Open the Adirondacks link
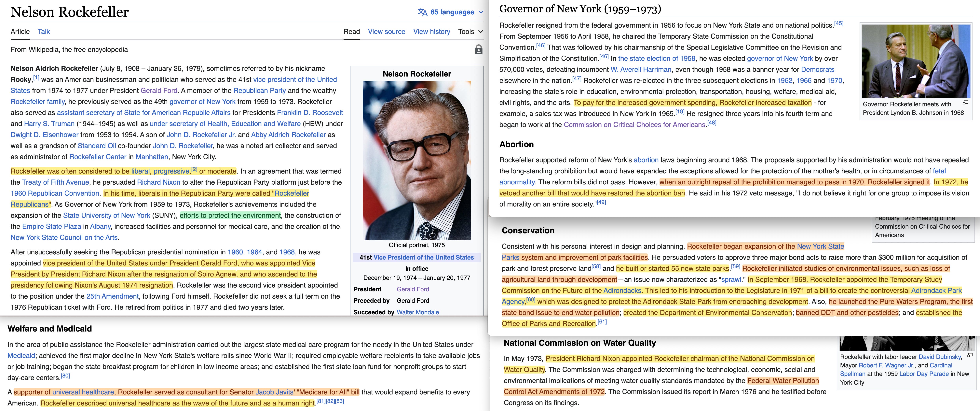 pyautogui.click(x=622, y=291)
